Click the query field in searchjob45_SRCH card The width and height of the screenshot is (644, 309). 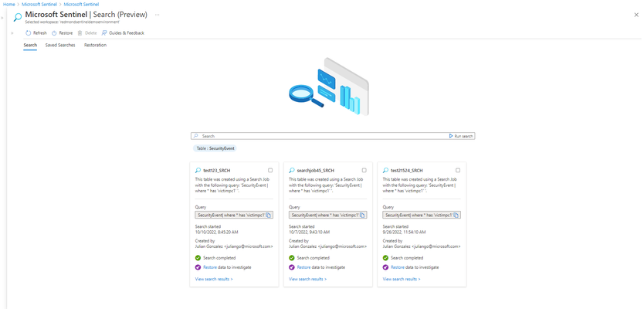click(x=327, y=215)
